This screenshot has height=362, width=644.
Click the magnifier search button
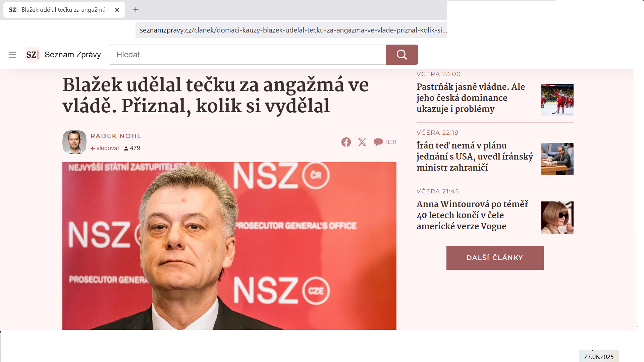tap(401, 55)
